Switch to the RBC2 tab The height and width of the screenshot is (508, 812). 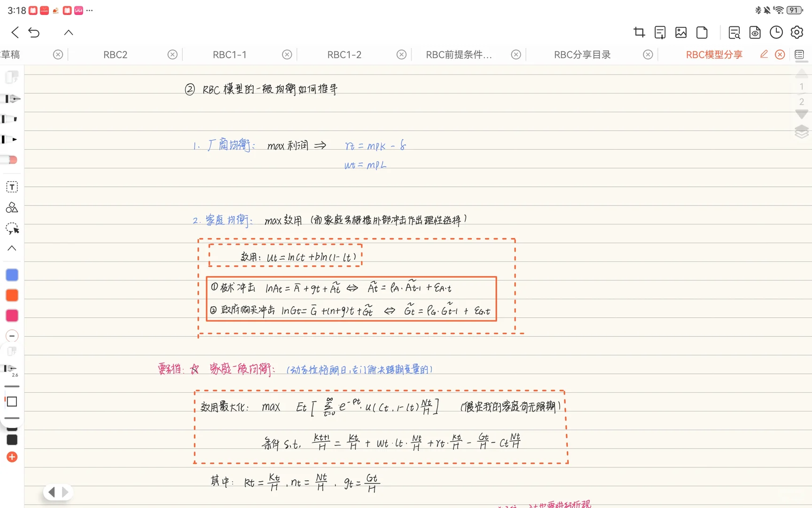tap(115, 54)
